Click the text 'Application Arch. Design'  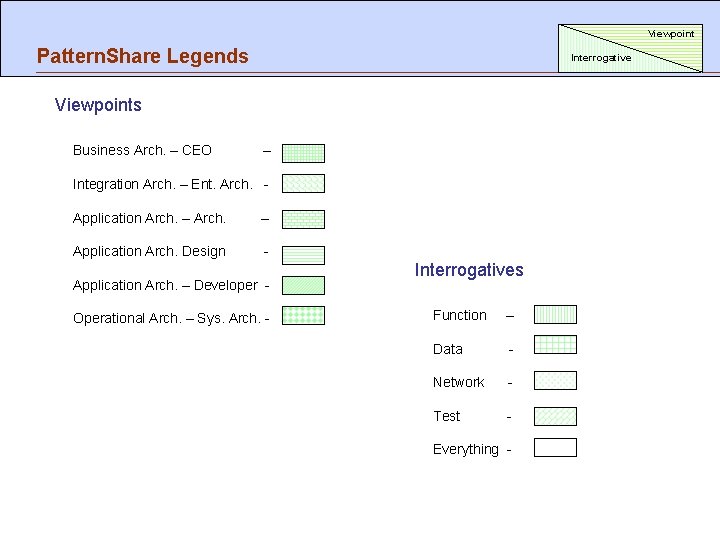pos(149,252)
